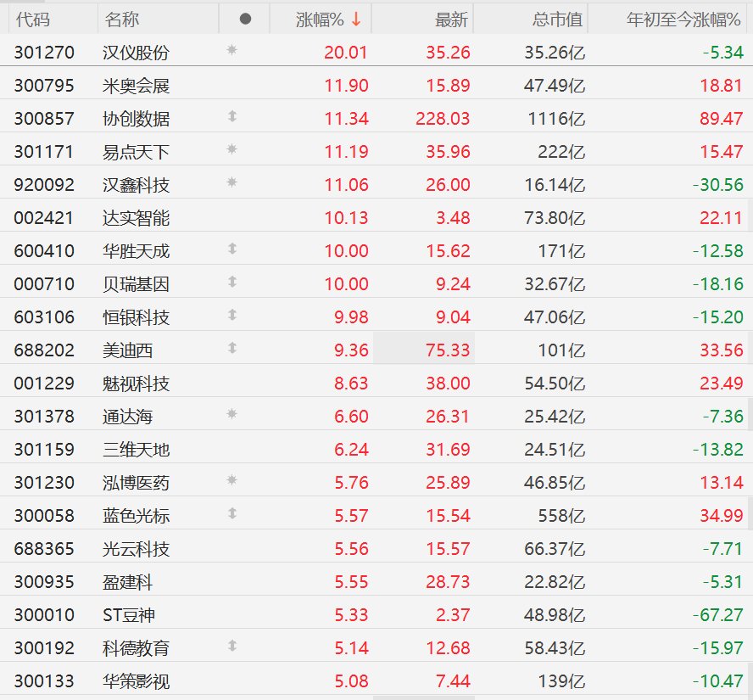This screenshot has width=753, height=700.
Task: Click the star marker on the 易点天下 row
Action: 232,149
